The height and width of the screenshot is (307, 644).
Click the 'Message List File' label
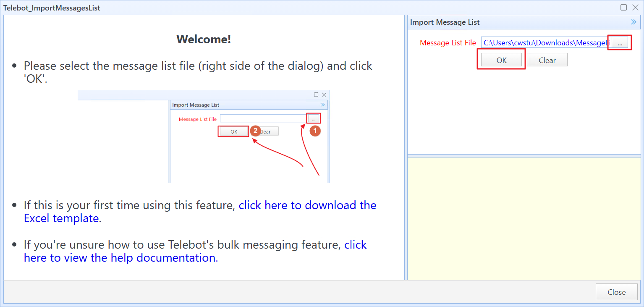pos(448,43)
